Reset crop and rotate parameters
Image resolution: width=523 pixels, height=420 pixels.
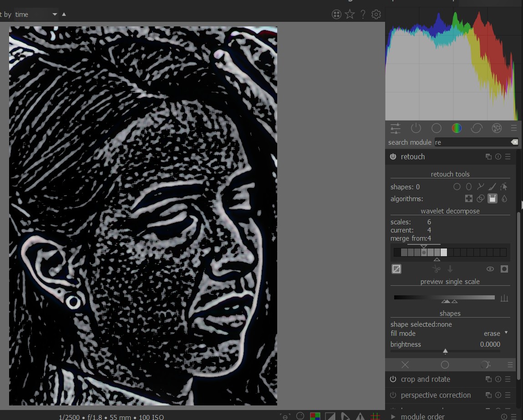[498, 379]
